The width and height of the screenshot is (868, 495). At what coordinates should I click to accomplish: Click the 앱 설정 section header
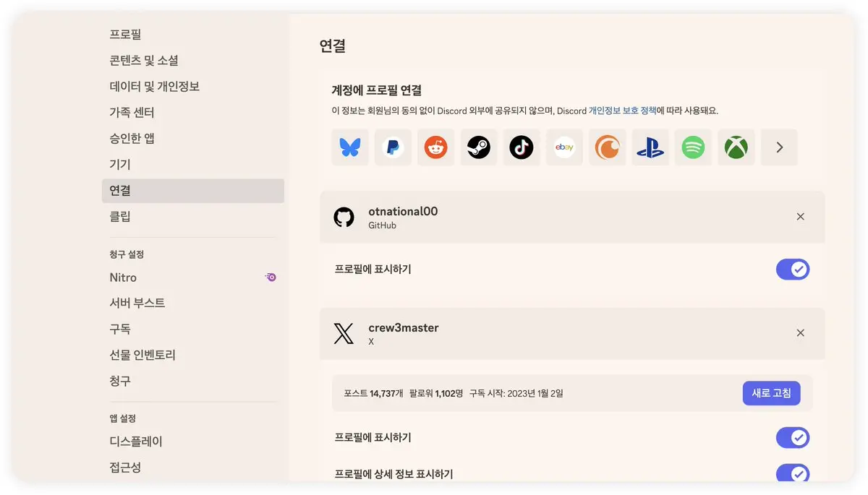[122, 418]
